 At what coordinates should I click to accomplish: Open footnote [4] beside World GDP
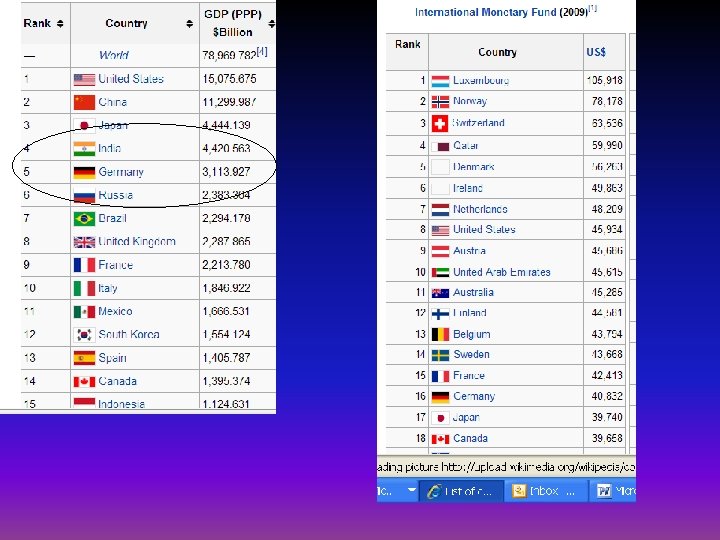tap(262, 51)
